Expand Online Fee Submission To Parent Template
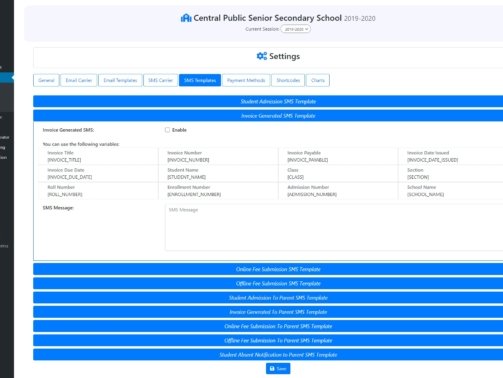This screenshot has width=503, height=378. click(x=268, y=326)
